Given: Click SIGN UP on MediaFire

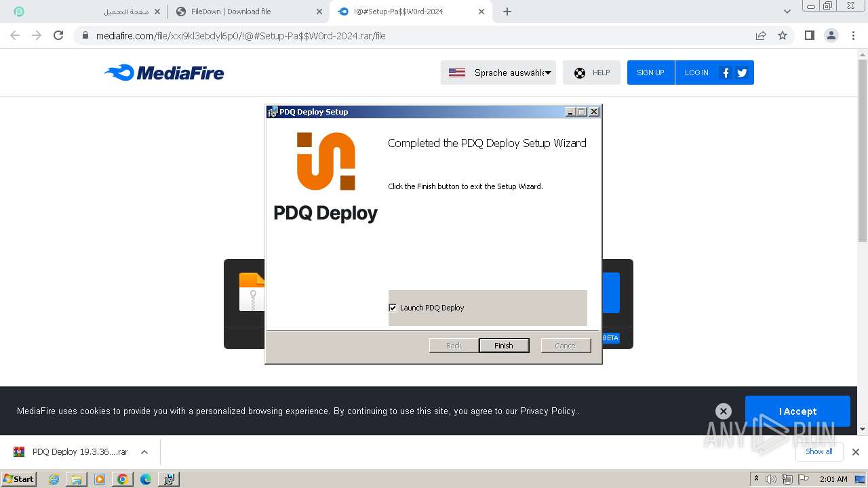Looking at the screenshot, I should 650,73.
